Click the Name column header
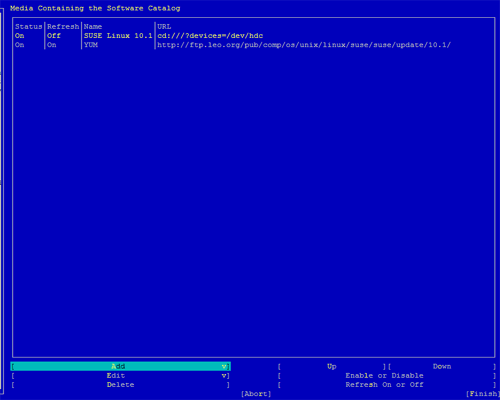 (x=93, y=26)
